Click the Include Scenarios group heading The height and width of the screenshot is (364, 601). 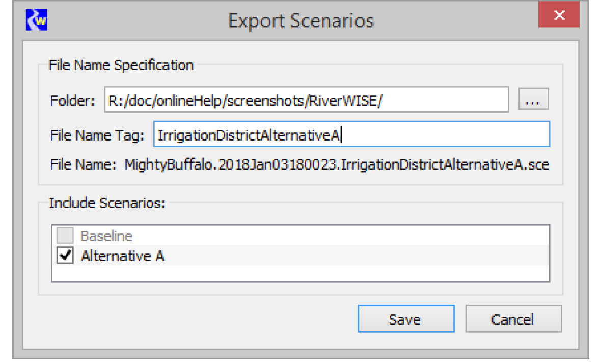[107, 203]
